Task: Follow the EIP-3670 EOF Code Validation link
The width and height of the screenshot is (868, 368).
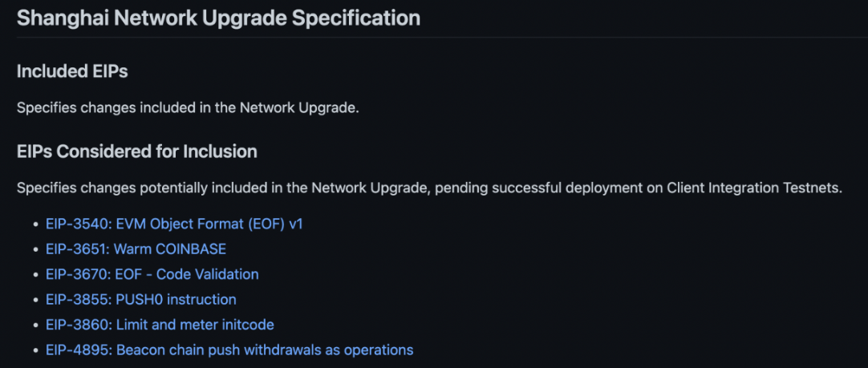Action: (152, 274)
